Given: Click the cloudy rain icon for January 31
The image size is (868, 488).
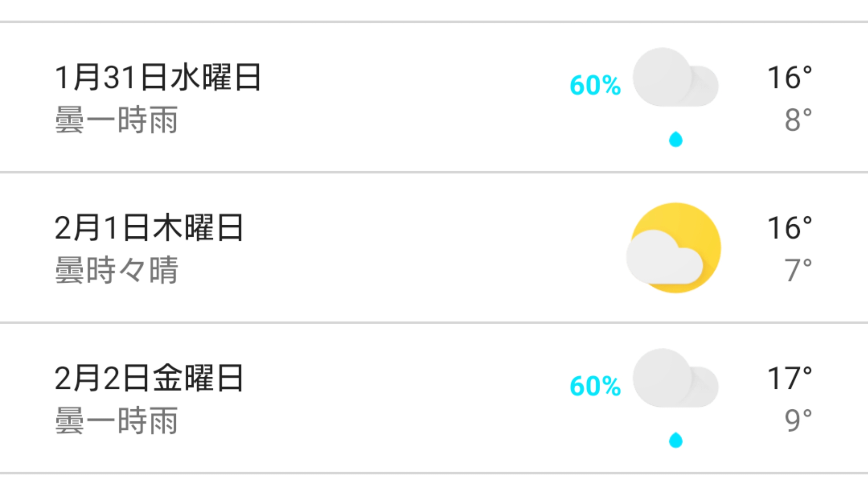Looking at the screenshot, I should pyautogui.click(x=675, y=97).
